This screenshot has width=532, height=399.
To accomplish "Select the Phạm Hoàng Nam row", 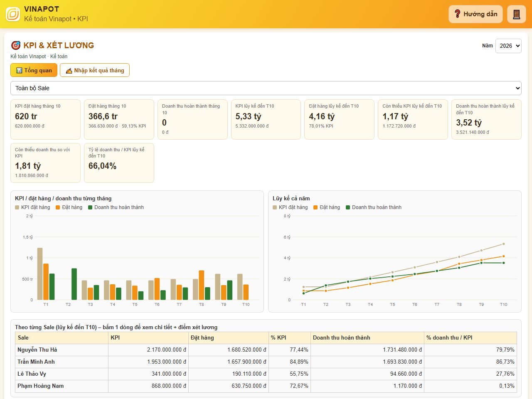I will (x=266, y=386).
